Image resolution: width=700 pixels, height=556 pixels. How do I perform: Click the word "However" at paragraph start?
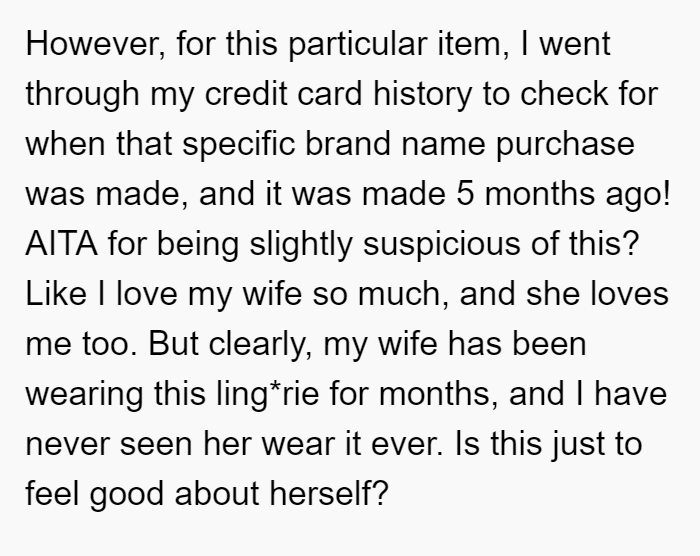[95, 44]
